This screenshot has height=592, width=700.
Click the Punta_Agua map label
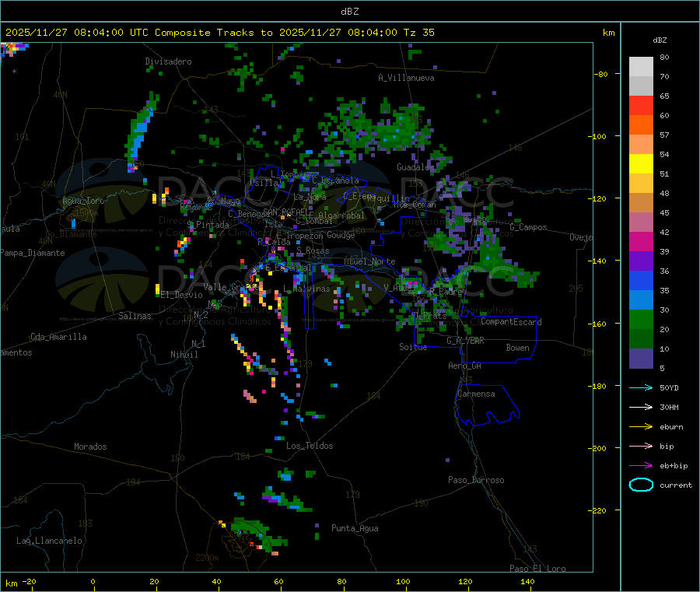click(355, 528)
